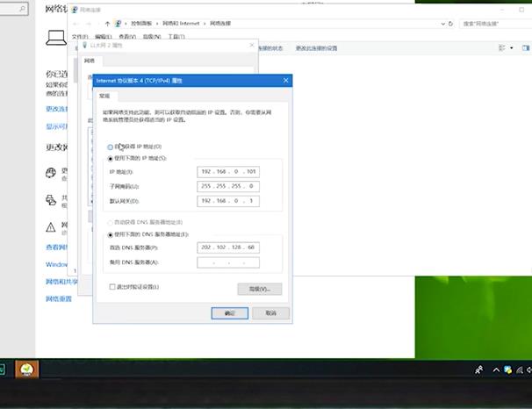Click the search Network Connections box

tap(495, 24)
